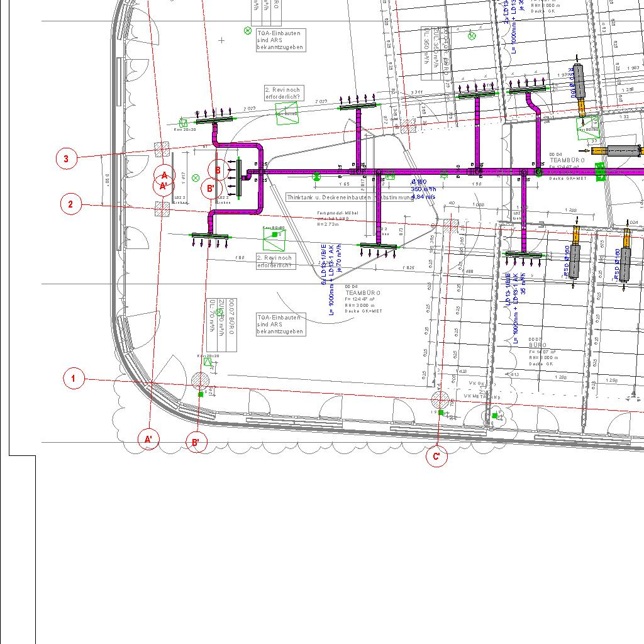
Task: Select the lower TGA-Einbauten note box
Action: pyautogui.click(x=281, y=325)
